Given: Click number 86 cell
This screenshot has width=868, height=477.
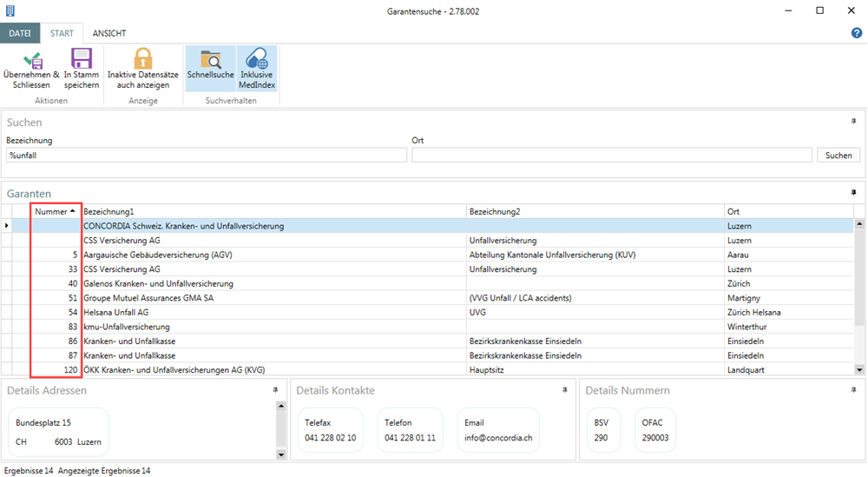Looking at the screenshot, I should (56, 341).
